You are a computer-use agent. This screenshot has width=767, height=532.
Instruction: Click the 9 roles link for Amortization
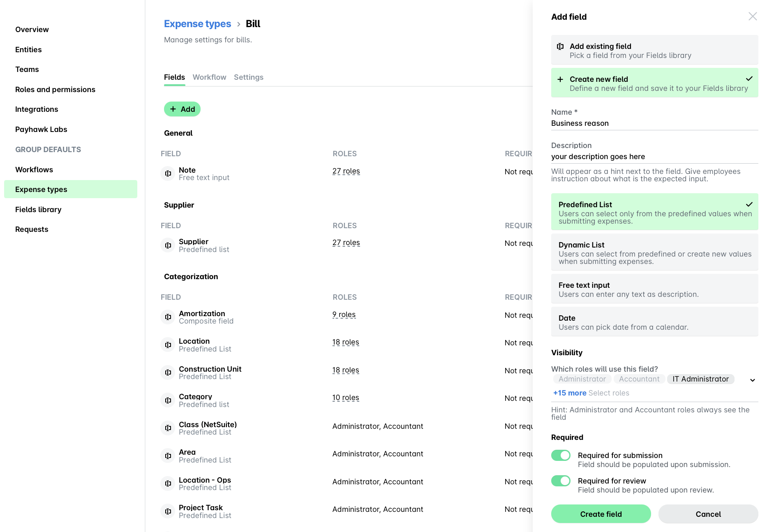click(x=344, y=315)
